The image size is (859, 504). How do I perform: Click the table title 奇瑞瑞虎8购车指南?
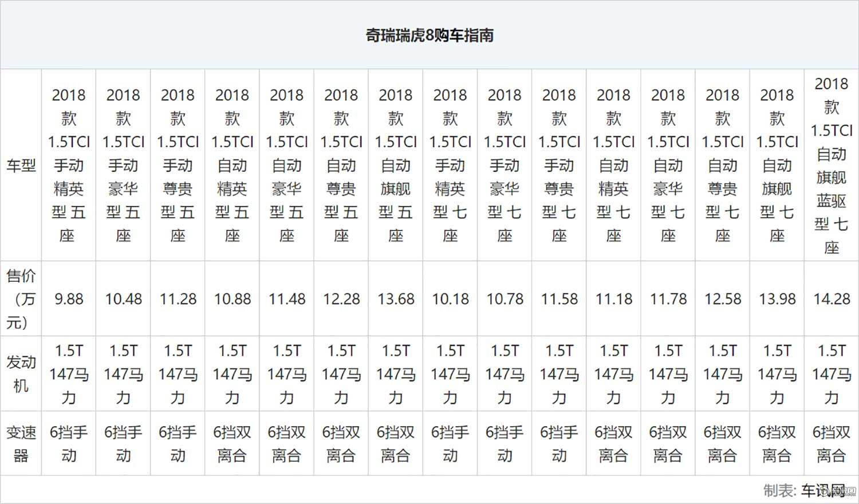pos(429,35)
